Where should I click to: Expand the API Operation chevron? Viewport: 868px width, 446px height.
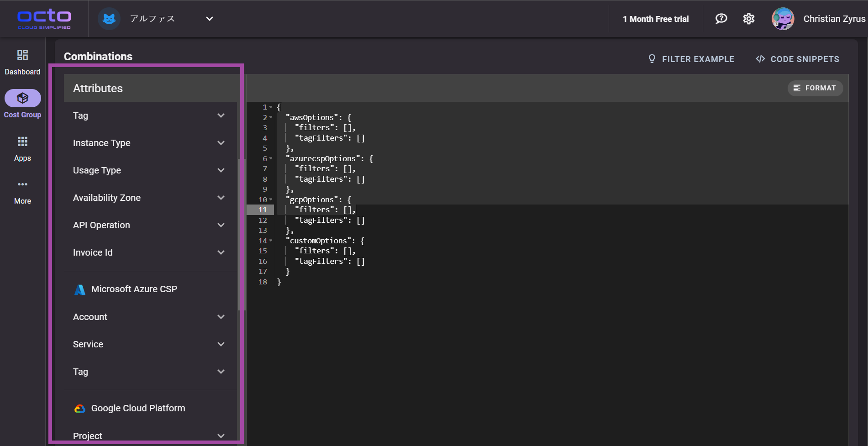coord(221,225)
